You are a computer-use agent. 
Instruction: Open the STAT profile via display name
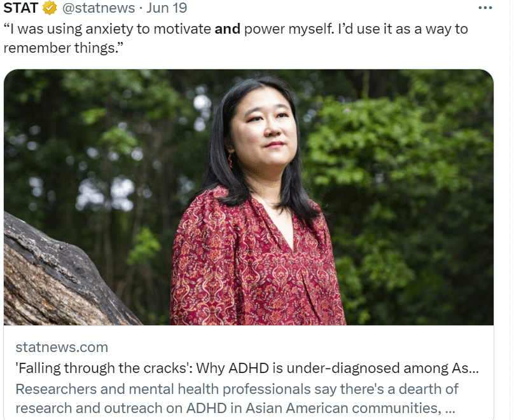click(x=20, y=8)
